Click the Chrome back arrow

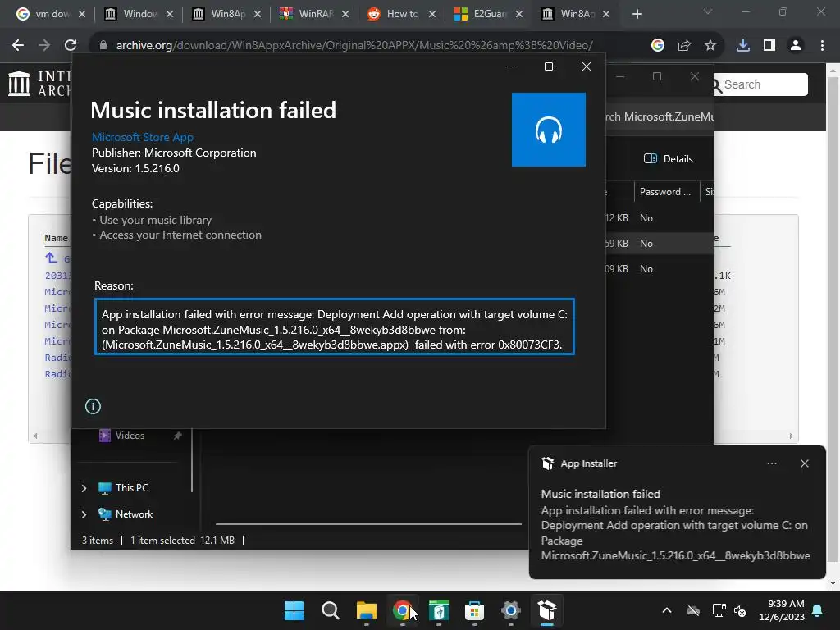(x=18, y=46)
